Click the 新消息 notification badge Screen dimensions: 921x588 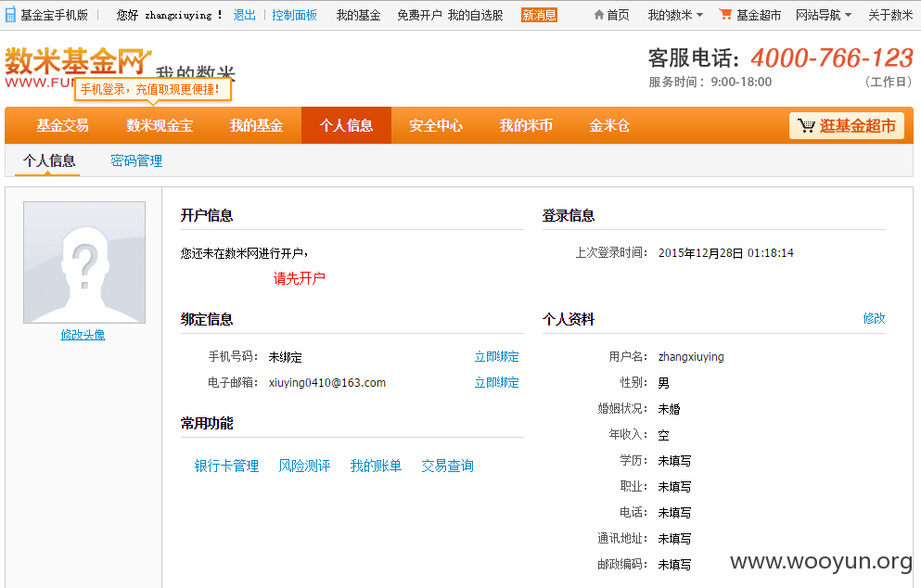coord(539,15)
